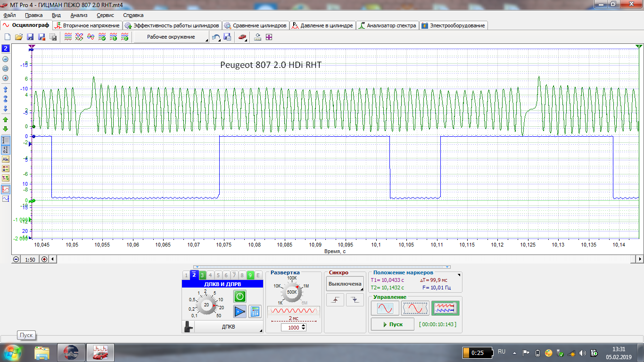Click the blue stretch-down arrows icon
Viewport: 644px width, 362px height.
6,108
